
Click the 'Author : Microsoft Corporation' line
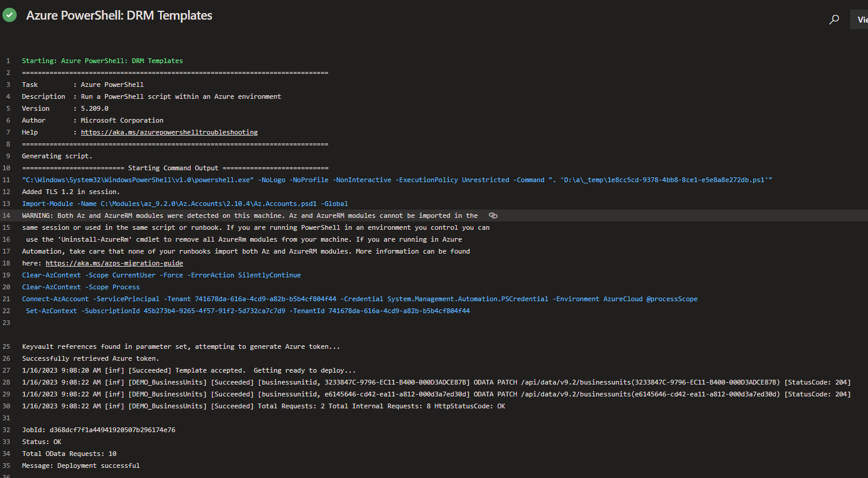pyautogui.click(x=92, y=120)
